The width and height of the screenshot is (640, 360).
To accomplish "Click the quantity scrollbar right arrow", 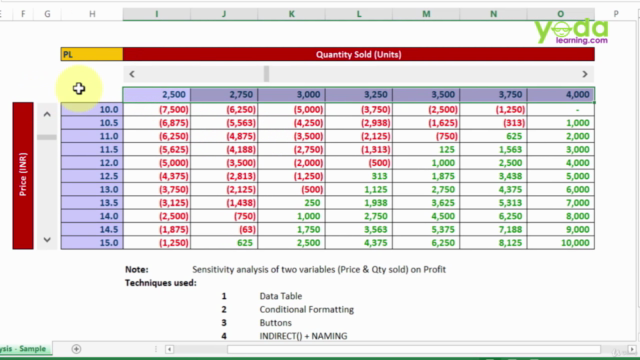I will pyautogui.click(x=584, y=74).
